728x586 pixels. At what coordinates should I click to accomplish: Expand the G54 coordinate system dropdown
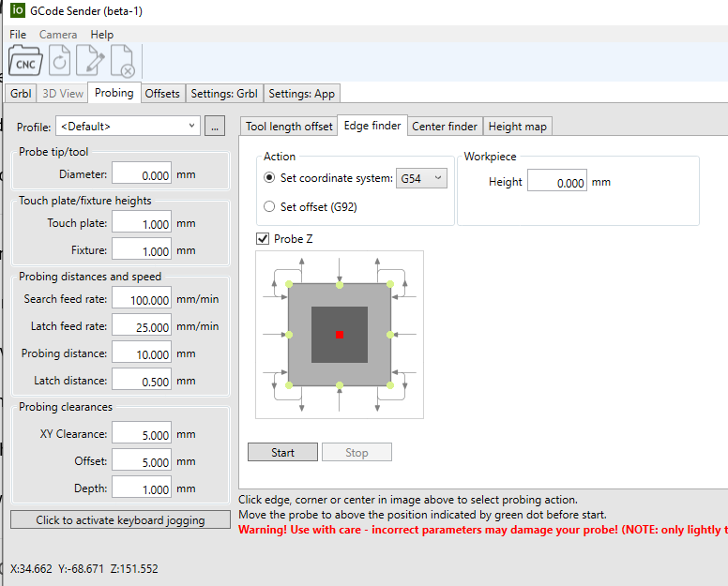point(421,178)
